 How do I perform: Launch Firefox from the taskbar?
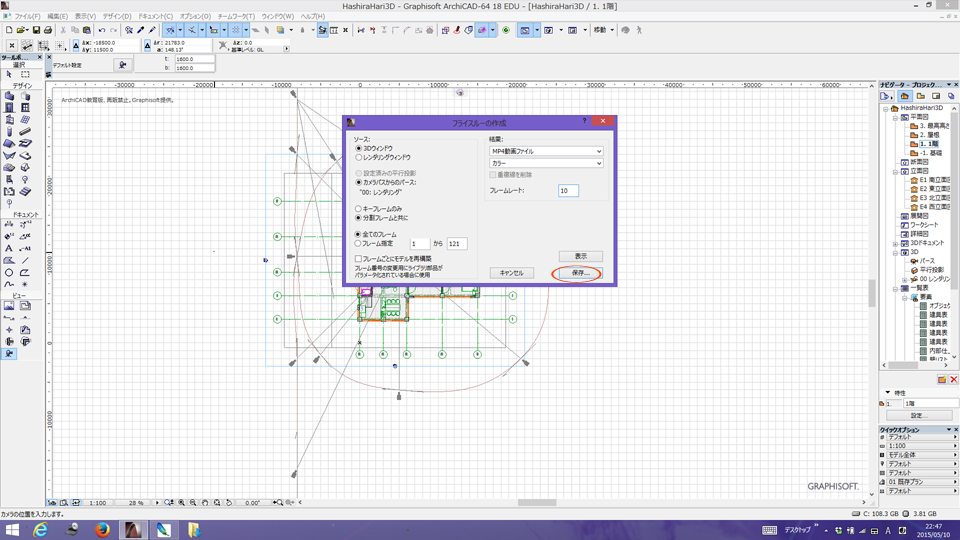102,530
